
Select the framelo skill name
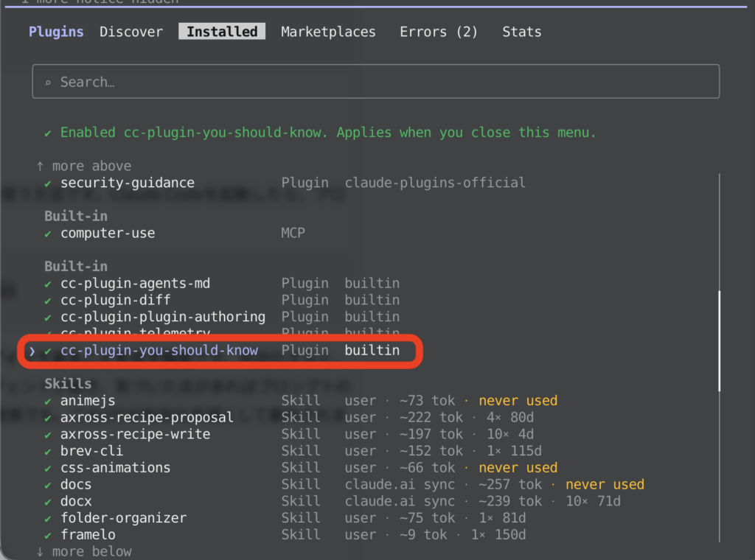pyautogui.click(x=88, y=534)
